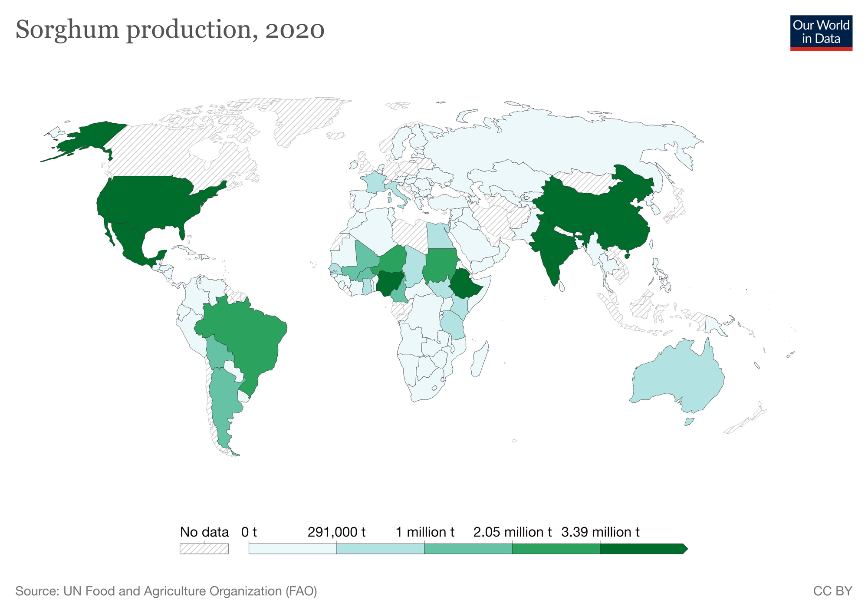Select the contiguous United States on the map
868x613 pixels.
[x=152, y=200]
